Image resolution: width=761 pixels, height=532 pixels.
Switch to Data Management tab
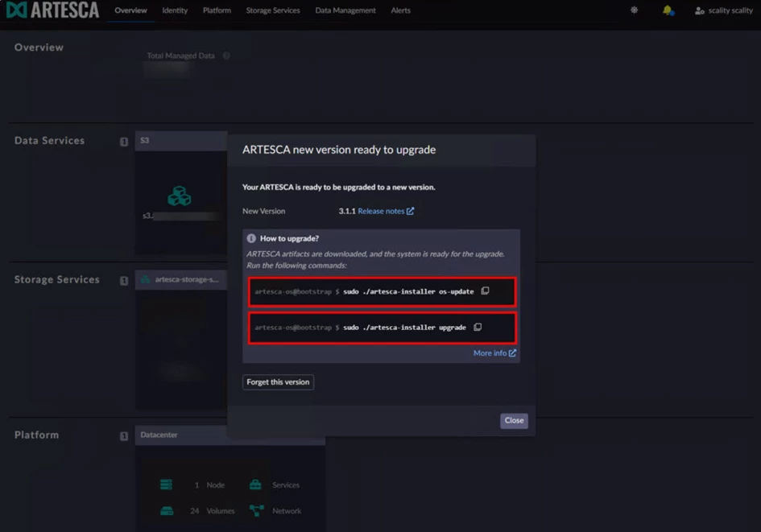point(345,10)
